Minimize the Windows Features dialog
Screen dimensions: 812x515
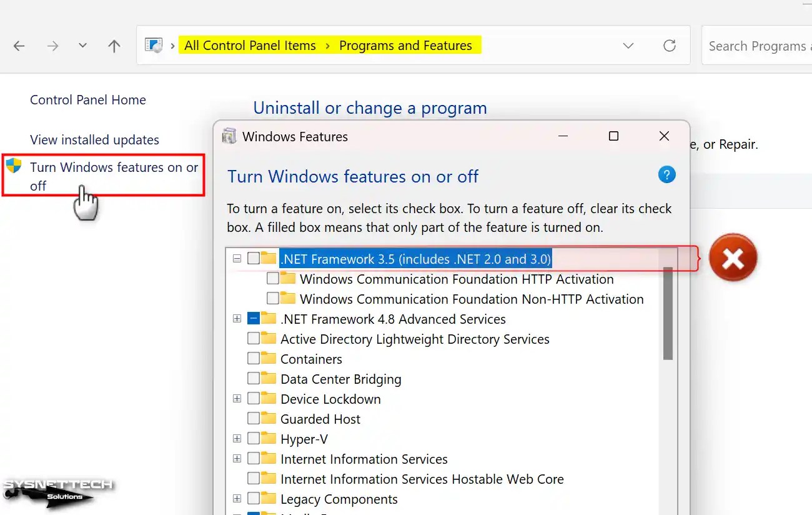pos(563,136)
